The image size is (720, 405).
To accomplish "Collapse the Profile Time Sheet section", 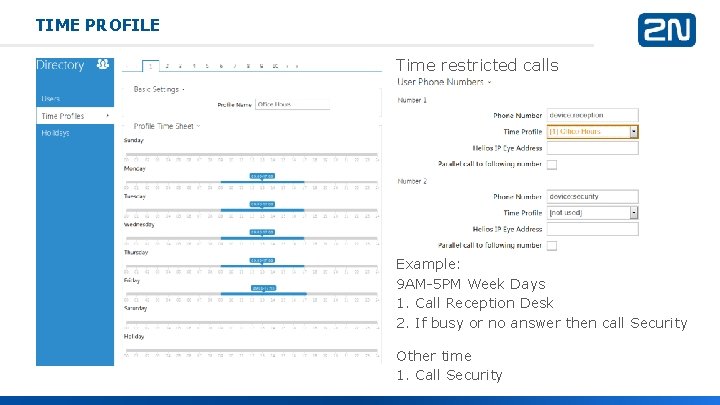I will (x=167, y=126).
